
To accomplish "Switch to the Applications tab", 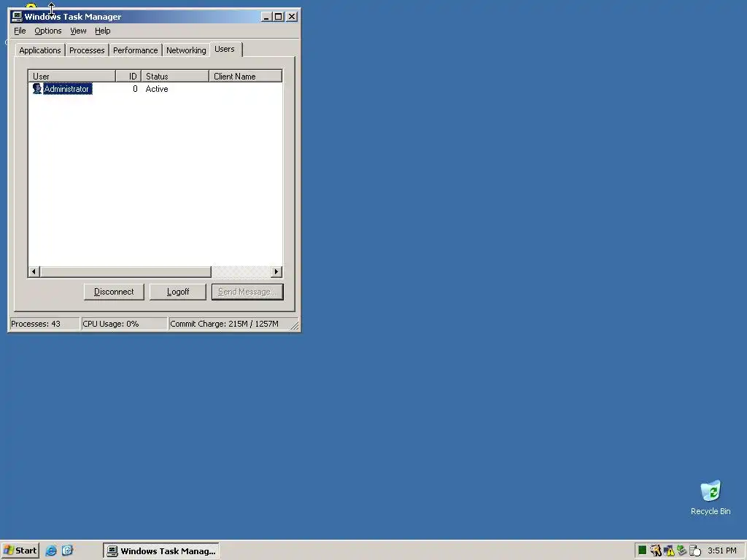I will tap(40, 50).
